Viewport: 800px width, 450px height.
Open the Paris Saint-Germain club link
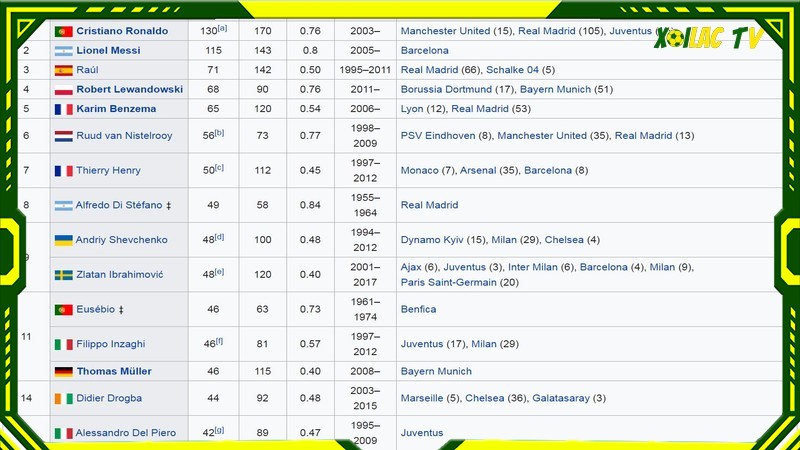(x=449, y=282)
